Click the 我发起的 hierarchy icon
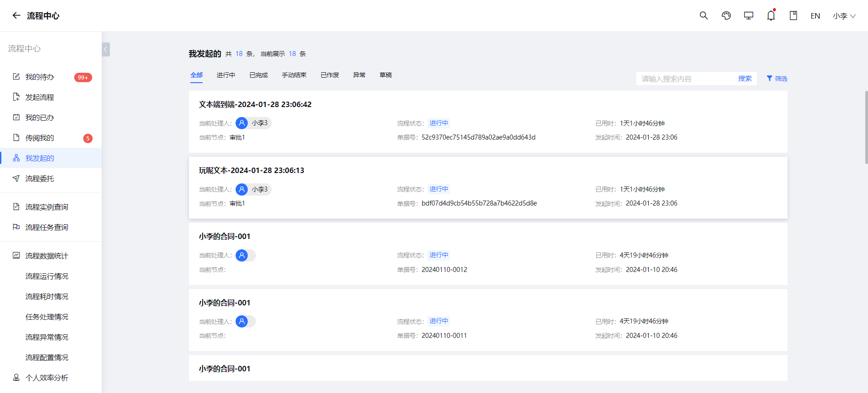The image size is (868, 393). [16, 158]
